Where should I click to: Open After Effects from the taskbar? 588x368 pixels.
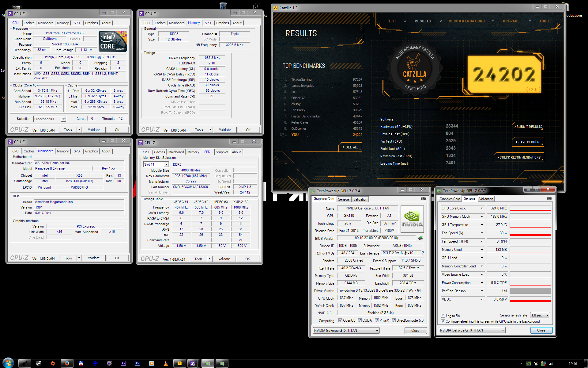pos(123,363)
